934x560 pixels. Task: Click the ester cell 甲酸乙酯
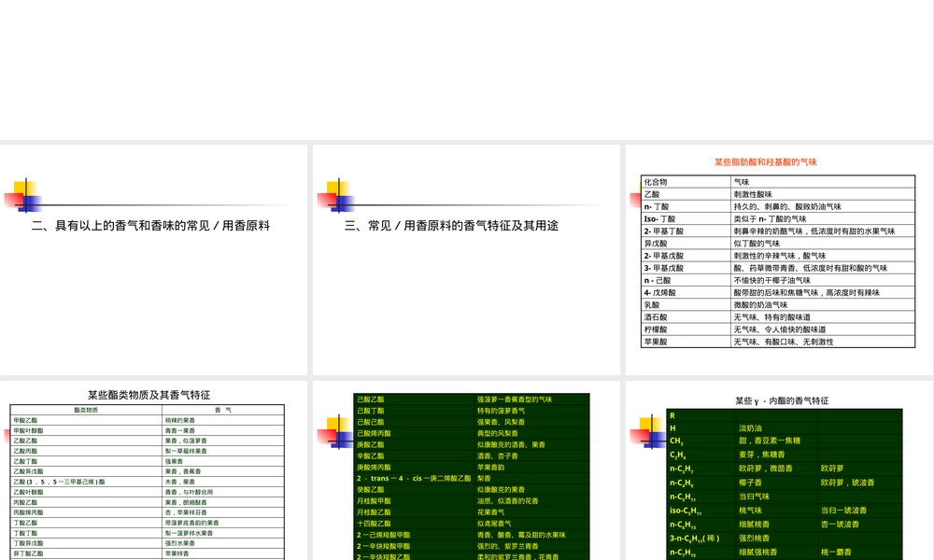86,420
